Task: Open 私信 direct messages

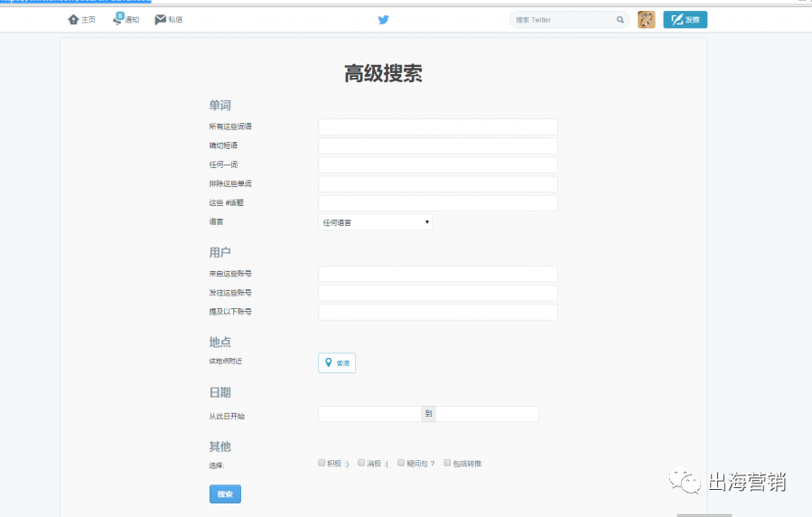Action: point(169,20)
